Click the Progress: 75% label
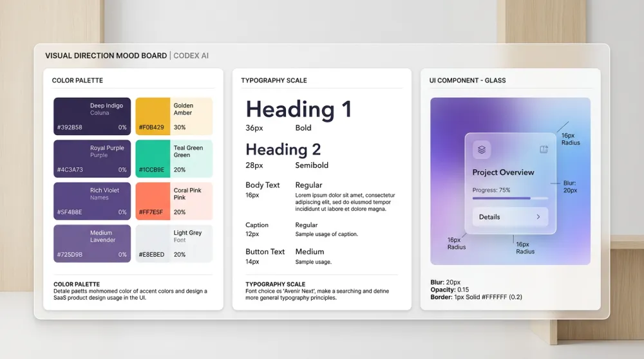This screenshot has width=644, height=359. click(x=491, y=190)
